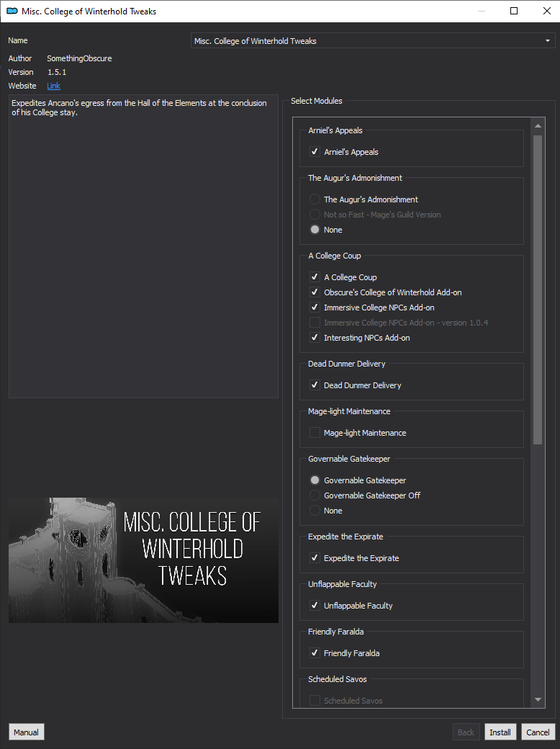Uncheck Friendly Faralda checkbox
The height and width of the screenshot is (749, 560).
315,652
